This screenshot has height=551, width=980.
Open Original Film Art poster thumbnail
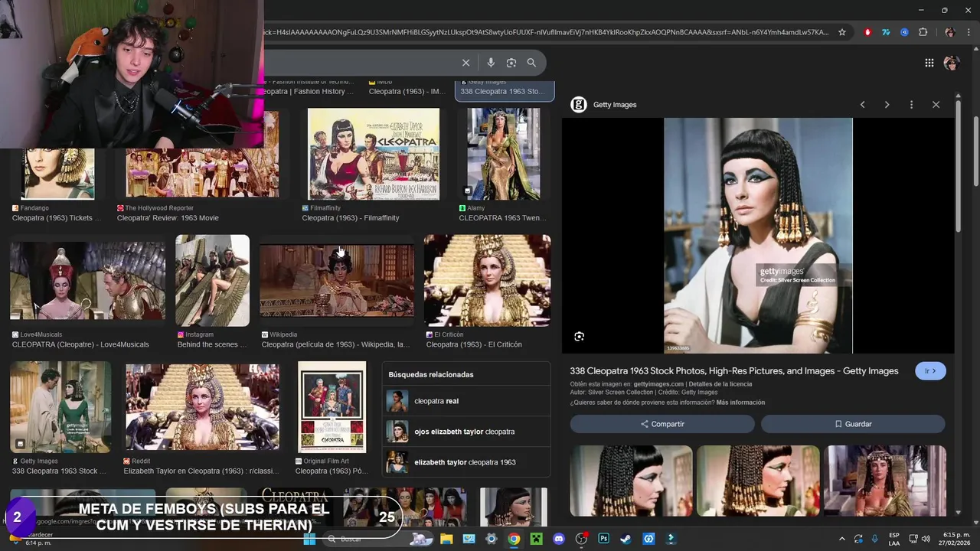coord(332,407)
